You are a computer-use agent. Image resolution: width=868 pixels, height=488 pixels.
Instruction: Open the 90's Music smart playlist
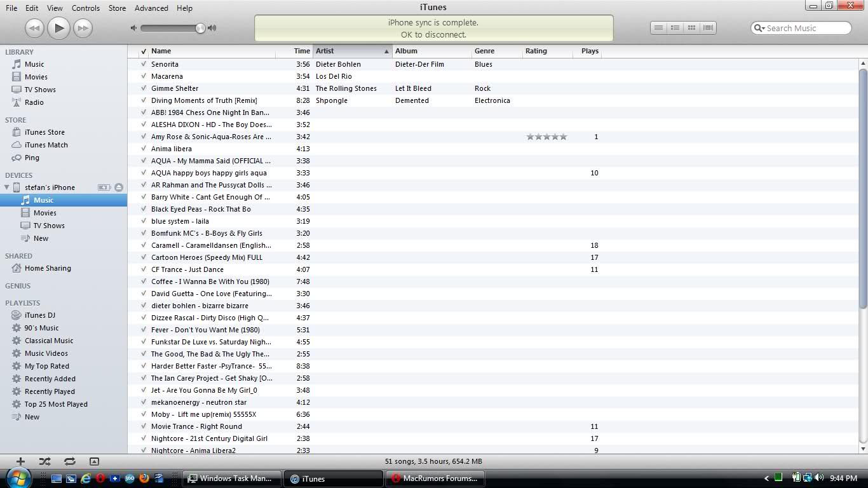click(41, 328)
